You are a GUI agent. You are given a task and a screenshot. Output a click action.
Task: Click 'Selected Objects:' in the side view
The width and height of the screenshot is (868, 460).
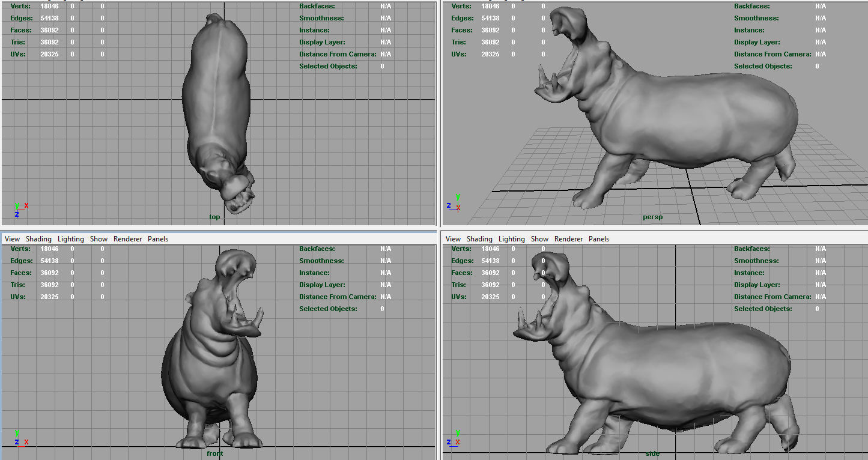[763, 309]
